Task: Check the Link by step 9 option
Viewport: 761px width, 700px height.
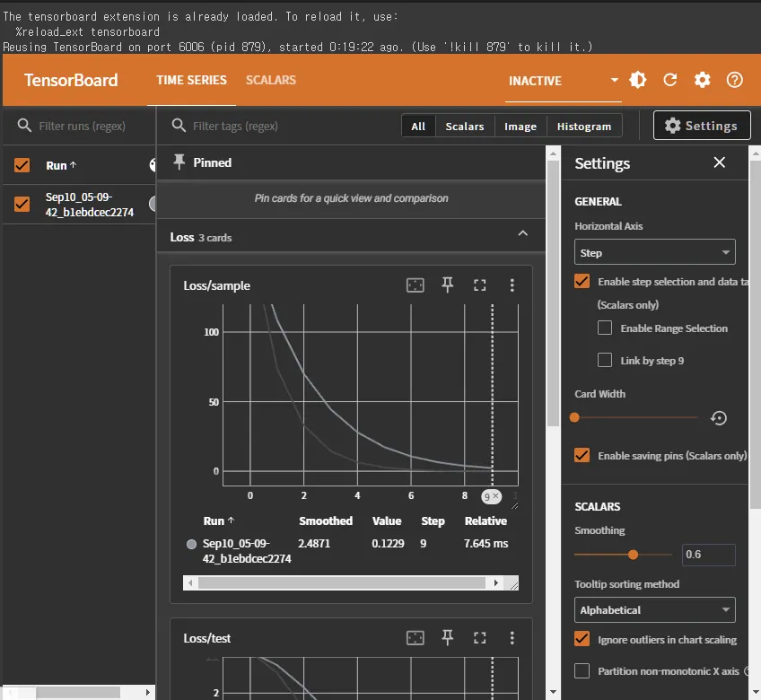Action: coord(606,361)
